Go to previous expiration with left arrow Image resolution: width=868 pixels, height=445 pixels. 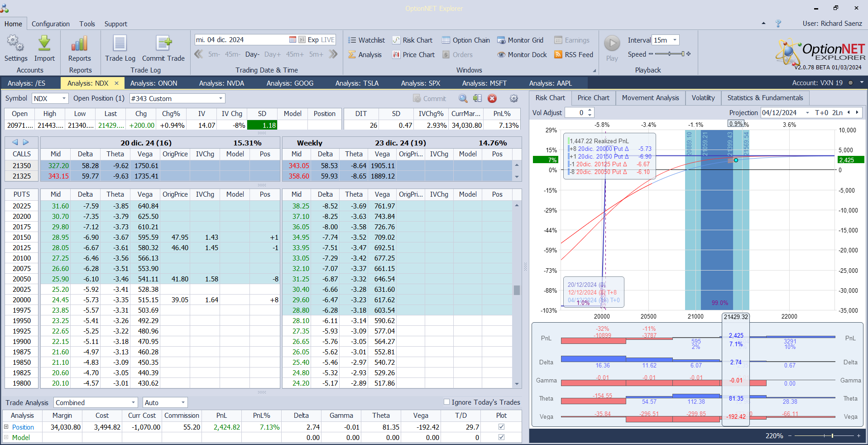pyautogui.click(x=15, y=142)
